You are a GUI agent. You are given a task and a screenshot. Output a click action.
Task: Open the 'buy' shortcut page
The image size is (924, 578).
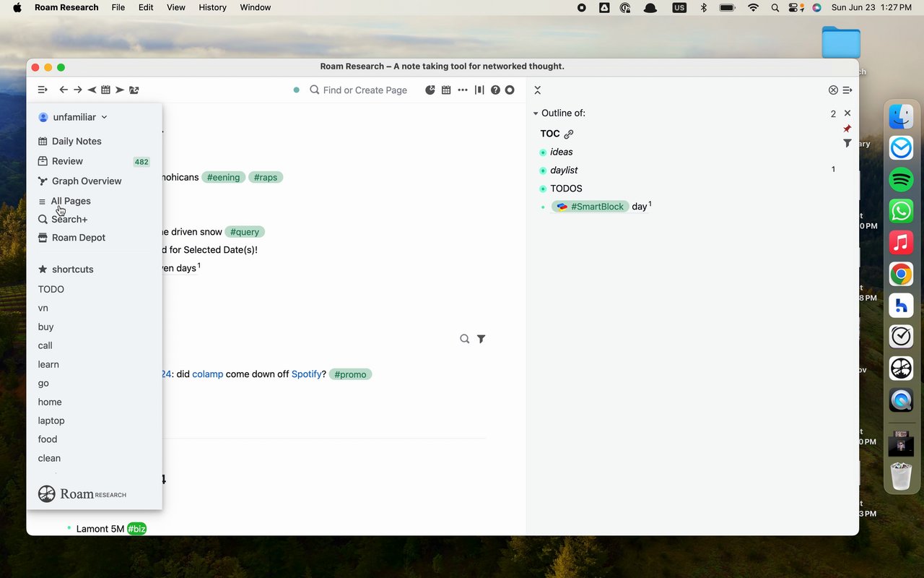[46, 327]
